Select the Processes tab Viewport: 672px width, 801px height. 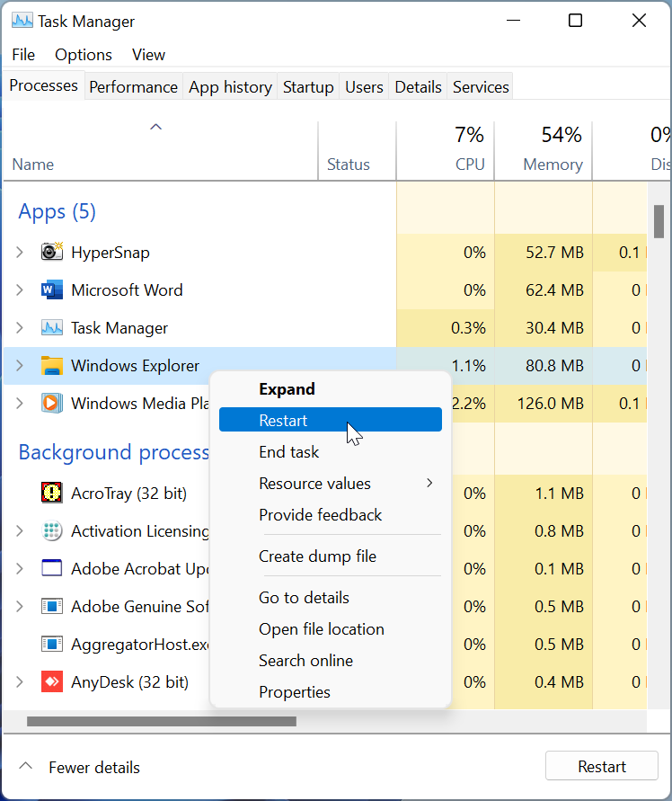(x=44, y=85)
